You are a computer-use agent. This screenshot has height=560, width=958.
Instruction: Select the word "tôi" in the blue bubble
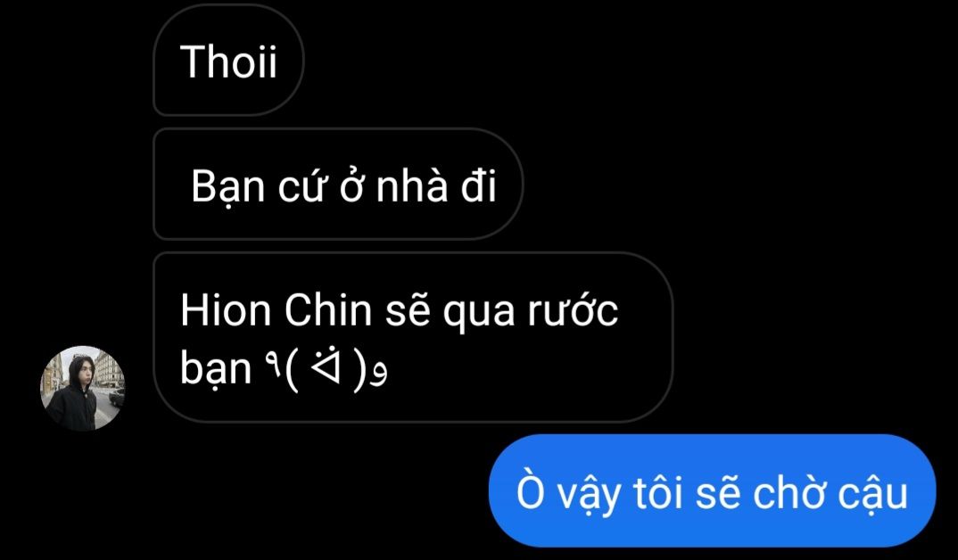pyautogui.click(x=657, y=491)
